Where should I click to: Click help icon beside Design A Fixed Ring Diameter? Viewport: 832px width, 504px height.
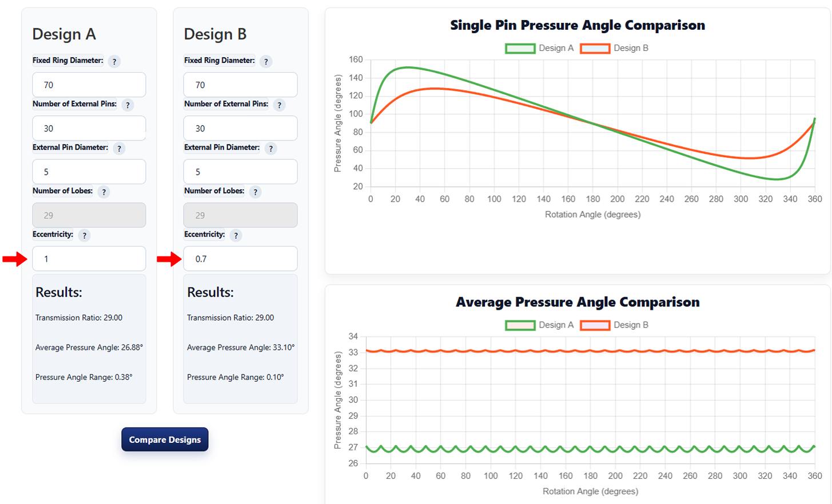pyautogui.click(x=114, y=62)
